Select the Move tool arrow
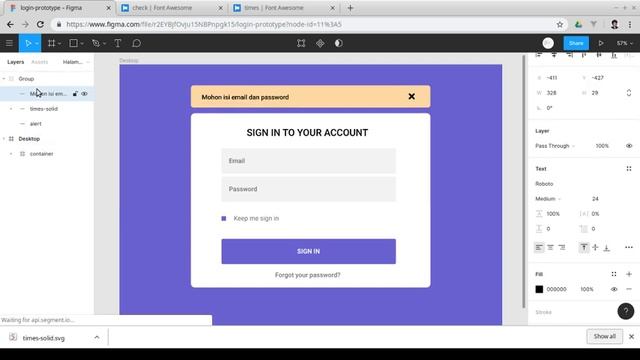640x360 pixels. click(x=28, y=43)
